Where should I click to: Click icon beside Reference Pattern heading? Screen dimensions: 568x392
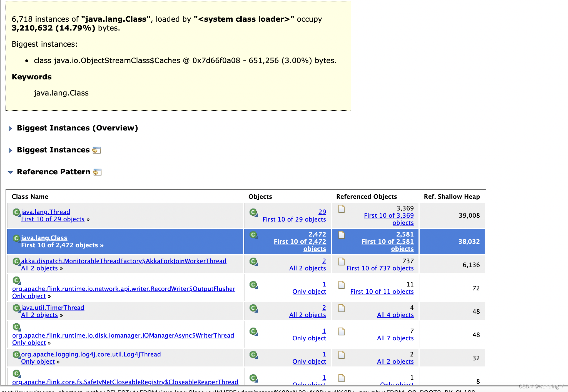click(97, 172)
